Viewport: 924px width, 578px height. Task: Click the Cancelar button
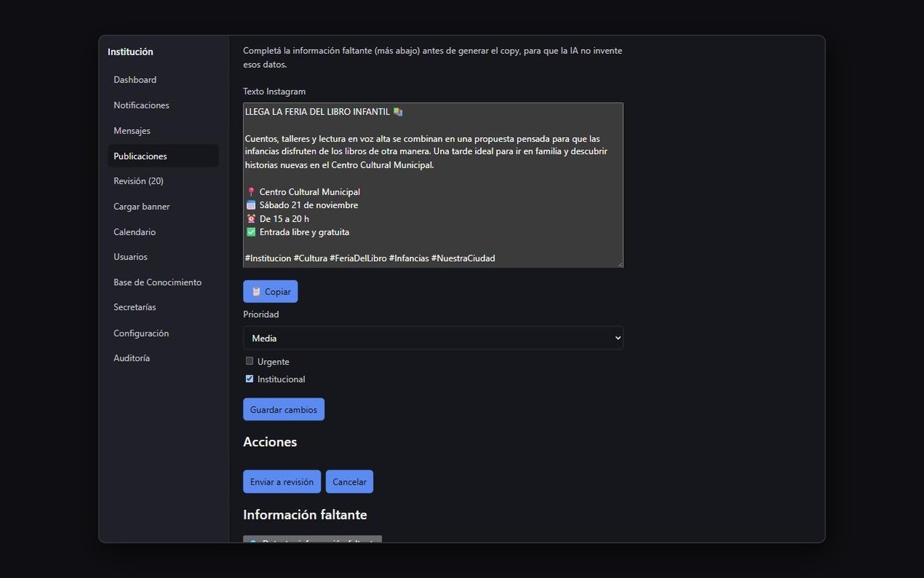[349, 481]
